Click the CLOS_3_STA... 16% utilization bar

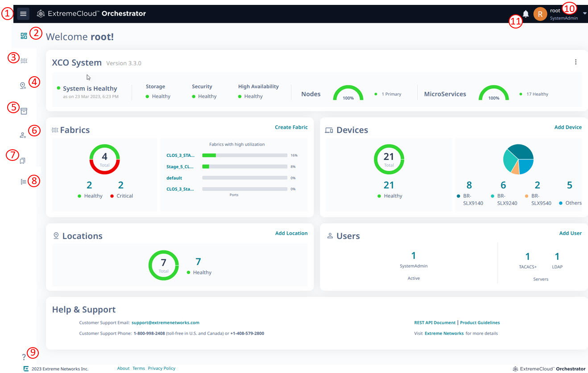click(244, 156)
